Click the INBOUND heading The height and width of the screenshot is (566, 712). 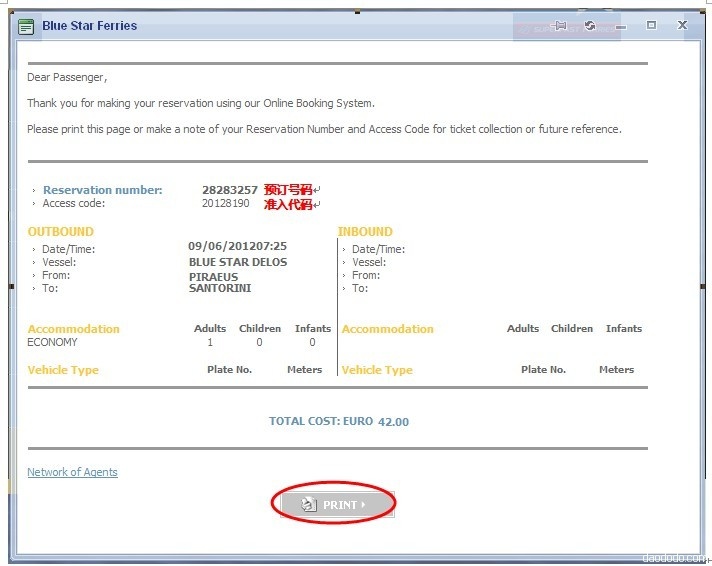click(x=365, y=232)
